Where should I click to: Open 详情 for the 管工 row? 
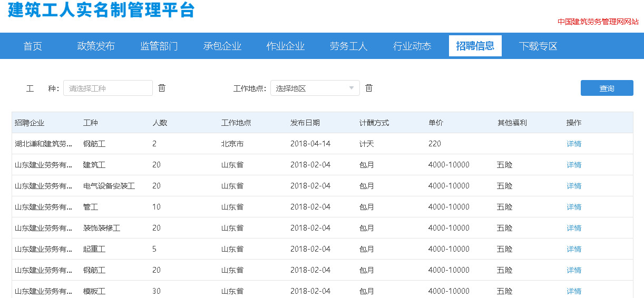point(574,207)
